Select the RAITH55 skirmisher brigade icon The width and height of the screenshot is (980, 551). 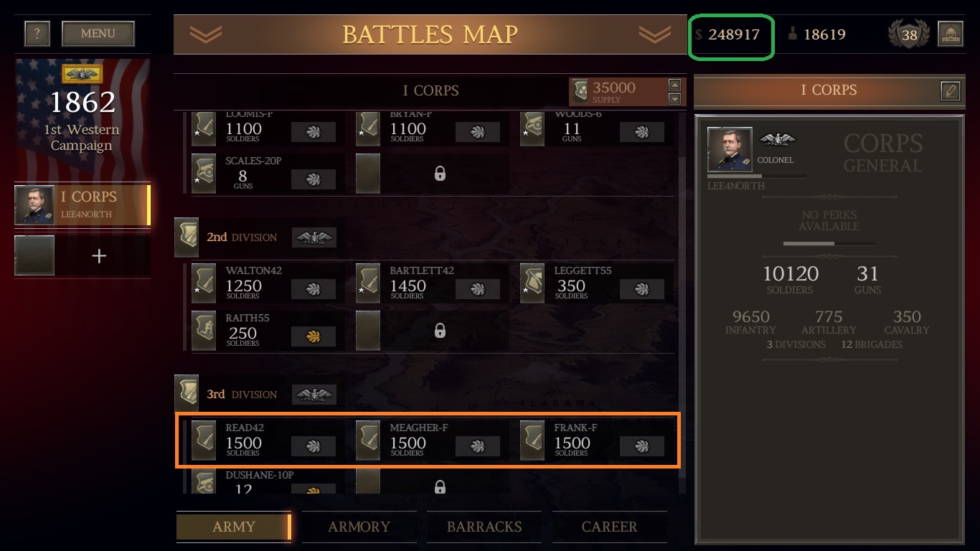[204, 331]
